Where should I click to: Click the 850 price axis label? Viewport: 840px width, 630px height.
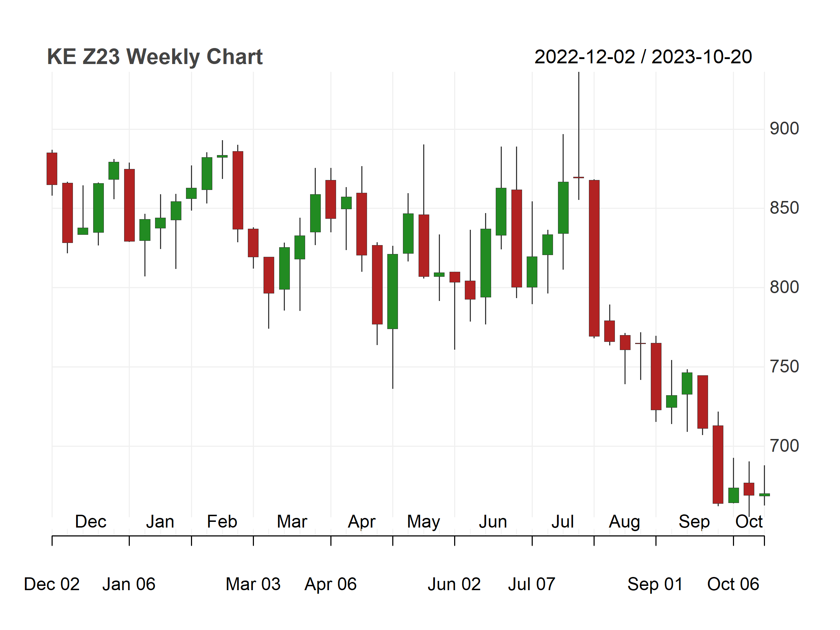784,208
